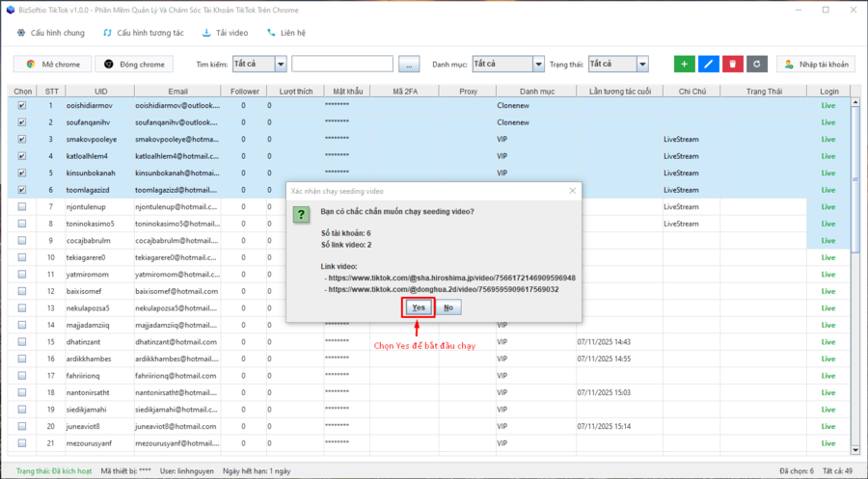The height and width of the screenshot is (479, 868).
Task: Click the ellipsis search button
Action: (410, 65)
